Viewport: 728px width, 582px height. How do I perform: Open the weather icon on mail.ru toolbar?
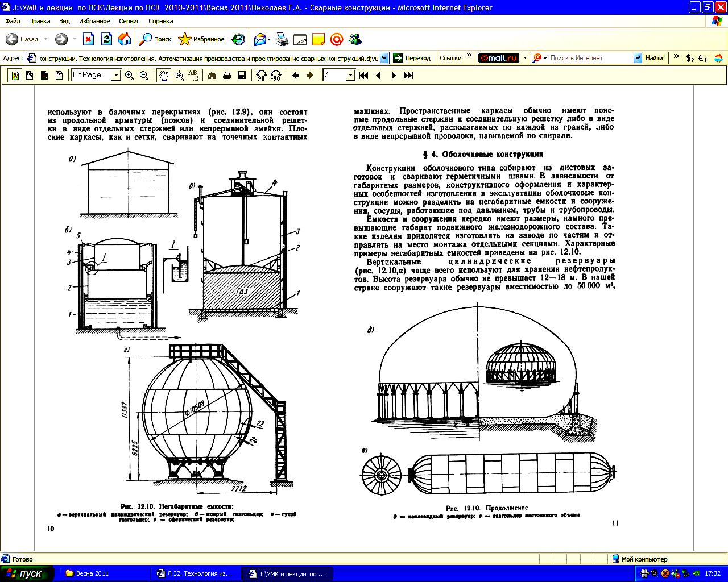pos(719,58)
